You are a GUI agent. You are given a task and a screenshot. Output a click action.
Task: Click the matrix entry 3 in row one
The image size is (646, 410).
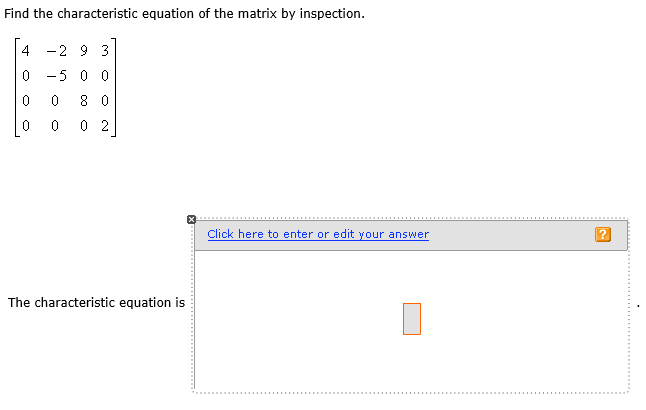[105, 50]
